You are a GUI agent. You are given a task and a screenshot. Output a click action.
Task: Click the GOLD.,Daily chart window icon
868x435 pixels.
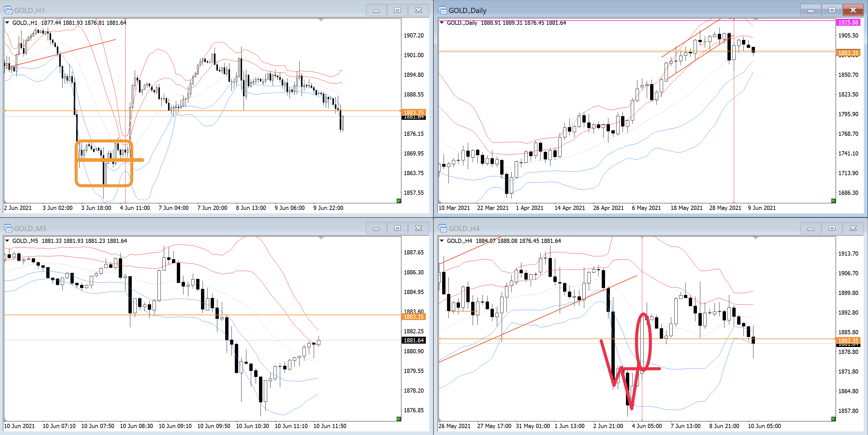442,10
